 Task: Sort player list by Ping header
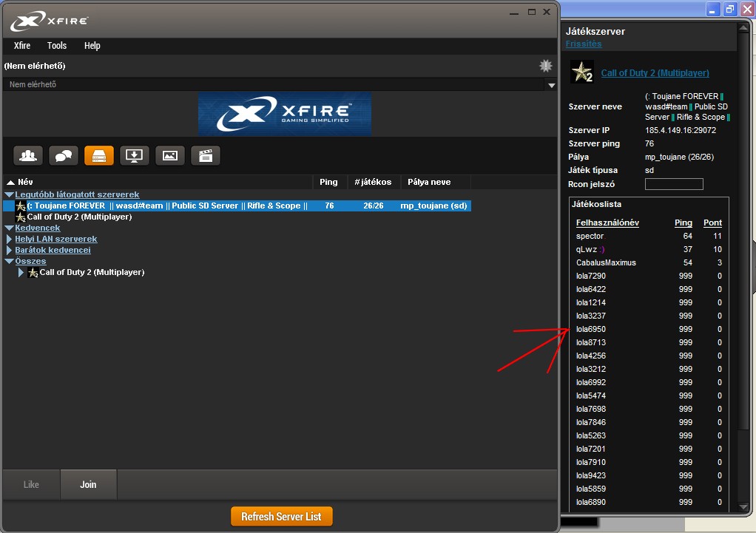click(684, 223)
